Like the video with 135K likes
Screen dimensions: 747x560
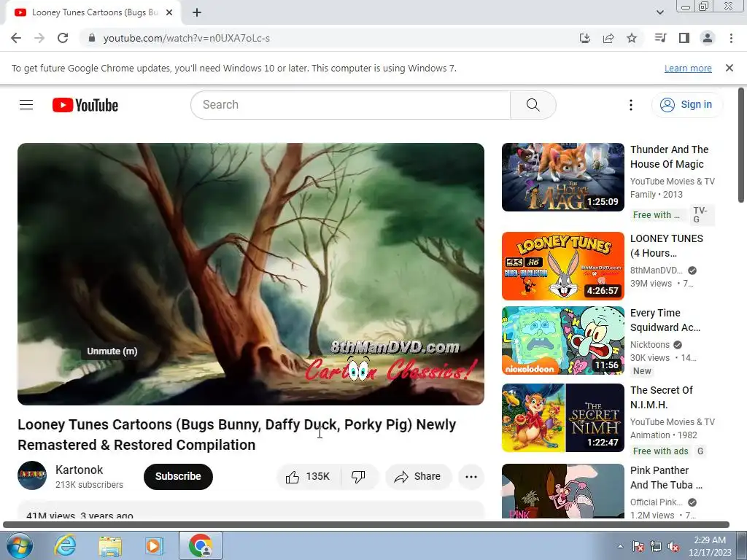tap(309, 476)
